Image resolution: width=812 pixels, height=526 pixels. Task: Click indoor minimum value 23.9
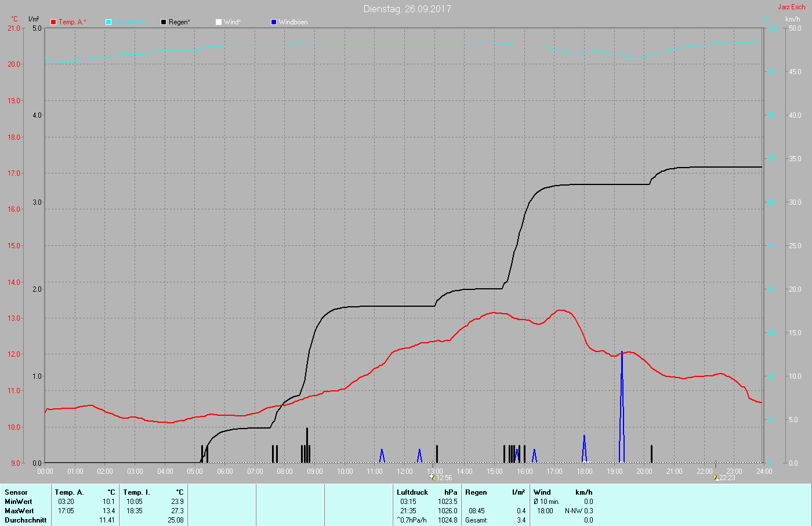point(177,502)
